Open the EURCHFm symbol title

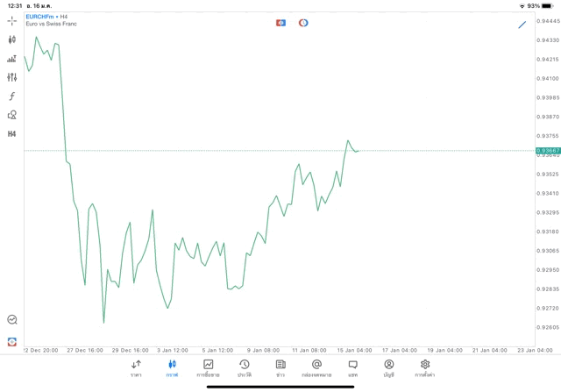pos(41,17)
